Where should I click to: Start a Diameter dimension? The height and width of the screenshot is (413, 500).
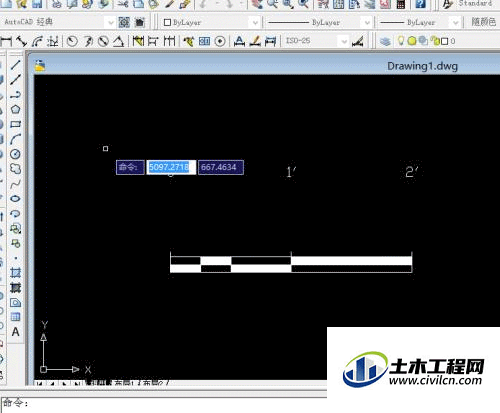pyautogui.click(x=103, y=41)
